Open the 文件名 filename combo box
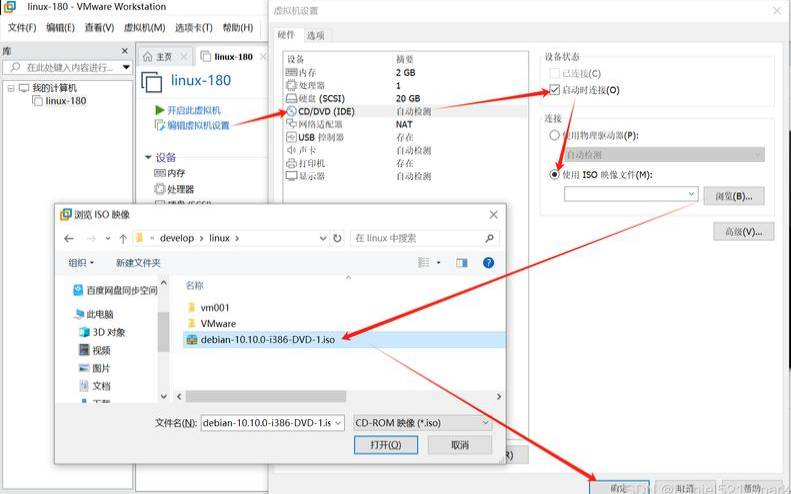Image resolution: width=791 pixels, height=494 pixels. click(x=272, y=423)
